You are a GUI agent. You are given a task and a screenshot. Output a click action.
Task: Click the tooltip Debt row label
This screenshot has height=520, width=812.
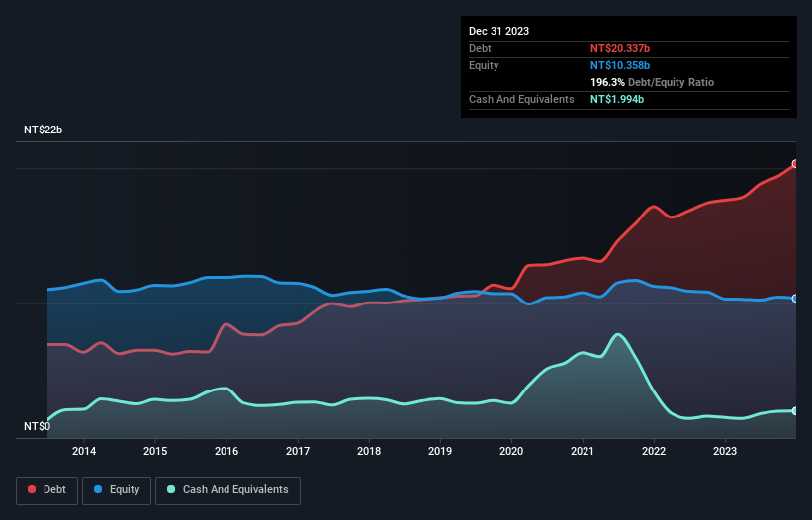coord(480,48)
